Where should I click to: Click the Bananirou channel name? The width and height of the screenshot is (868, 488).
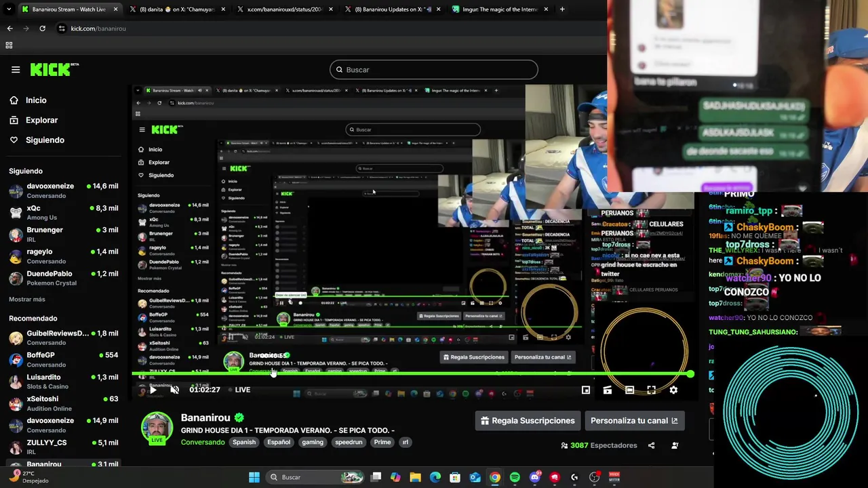[206, 418]
